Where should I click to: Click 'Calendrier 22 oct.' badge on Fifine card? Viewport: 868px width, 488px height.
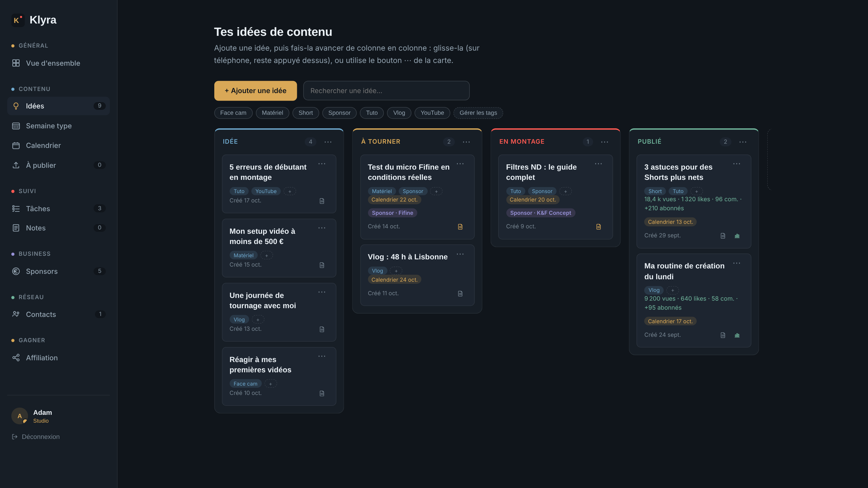point(394,200)
